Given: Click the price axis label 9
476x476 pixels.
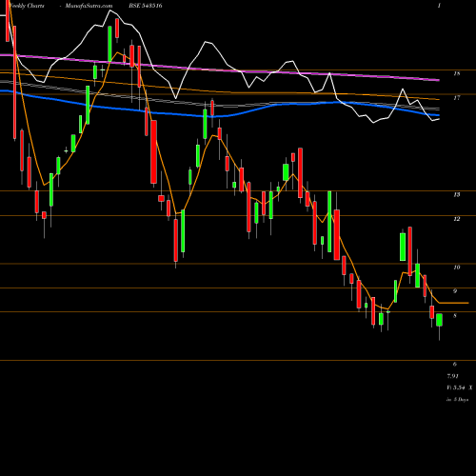Looking at the screenshot, I should [x=455, y=291].
